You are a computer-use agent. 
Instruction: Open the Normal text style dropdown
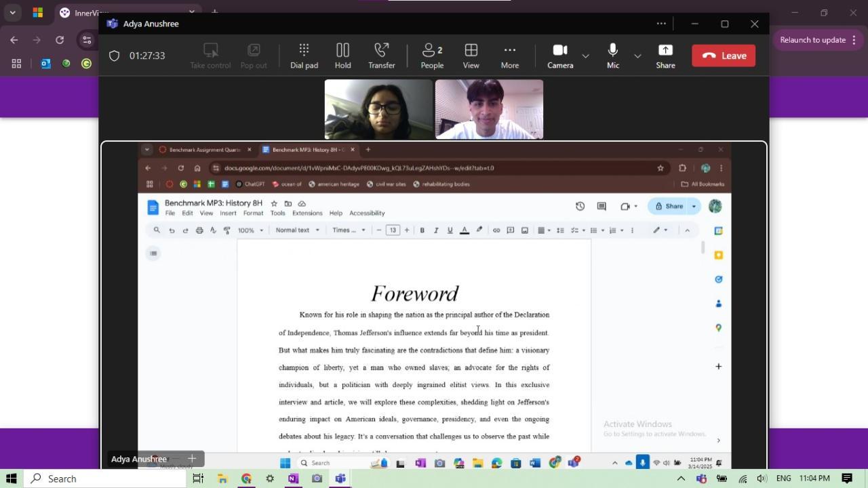pos(298,230)
